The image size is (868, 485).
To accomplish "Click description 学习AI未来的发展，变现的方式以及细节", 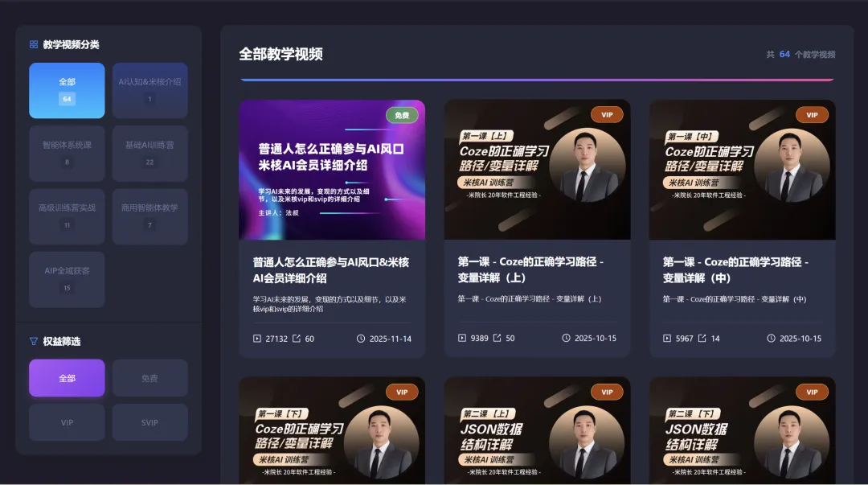I will [x=330, y=304].
